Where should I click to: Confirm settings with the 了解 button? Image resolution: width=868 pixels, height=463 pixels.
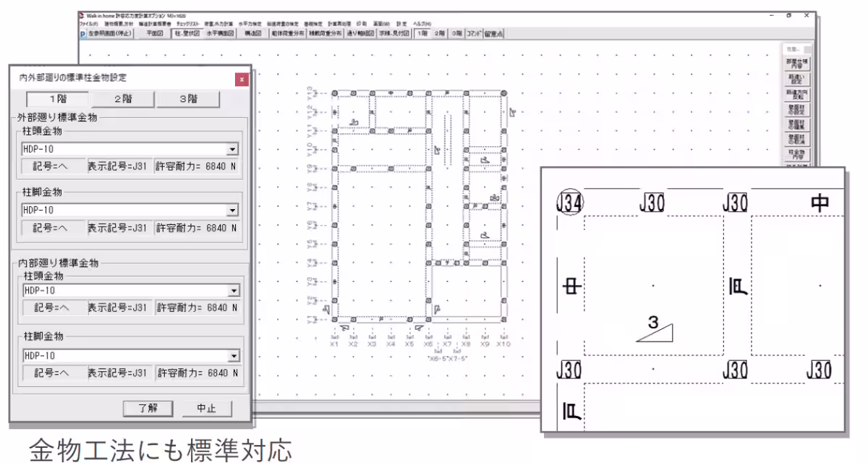pyautogui.click(x=148, y=408)
